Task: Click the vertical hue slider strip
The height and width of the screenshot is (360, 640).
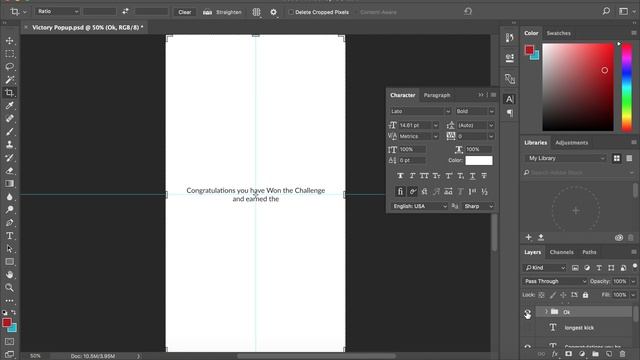Action: click(627, 87)
